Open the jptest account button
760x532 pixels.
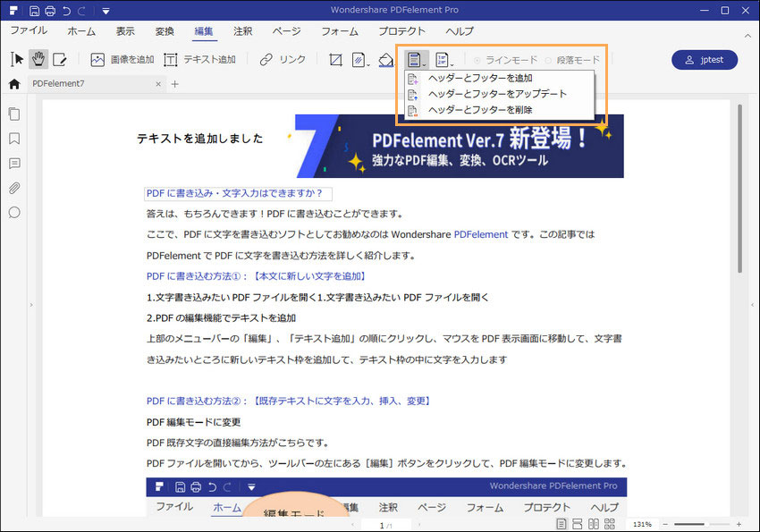[x=705, y=60]
